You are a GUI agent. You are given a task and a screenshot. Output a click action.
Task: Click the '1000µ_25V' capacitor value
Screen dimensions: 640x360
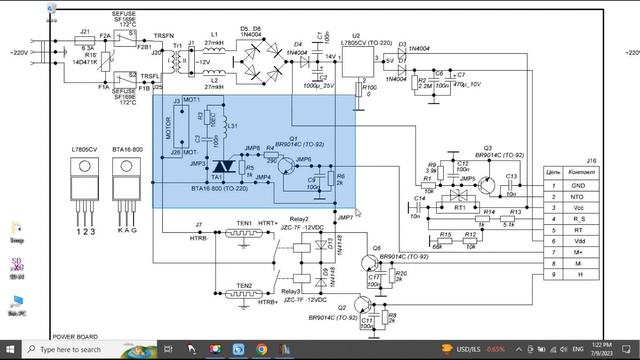pyautogui.click(x=318, y=86)
